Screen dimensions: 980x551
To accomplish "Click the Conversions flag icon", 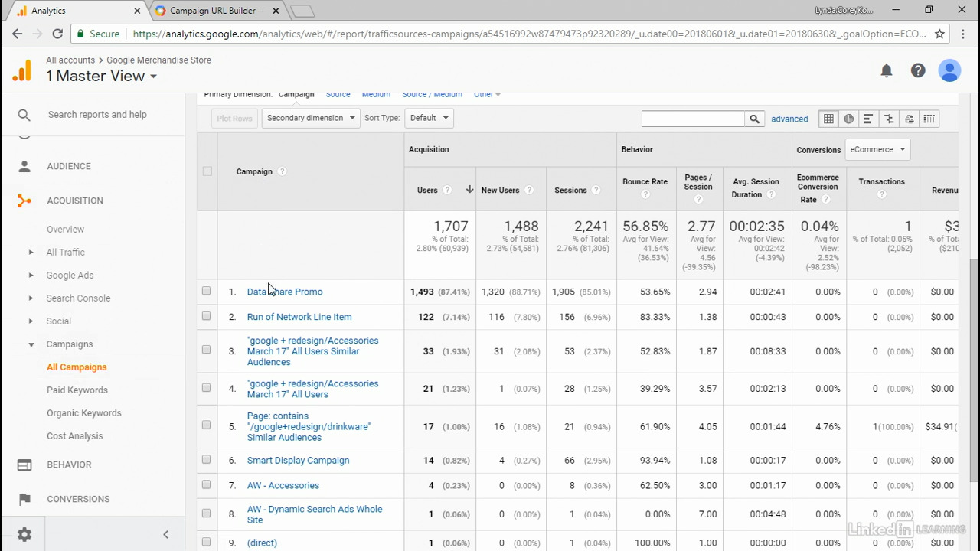I will coord(24,499).
